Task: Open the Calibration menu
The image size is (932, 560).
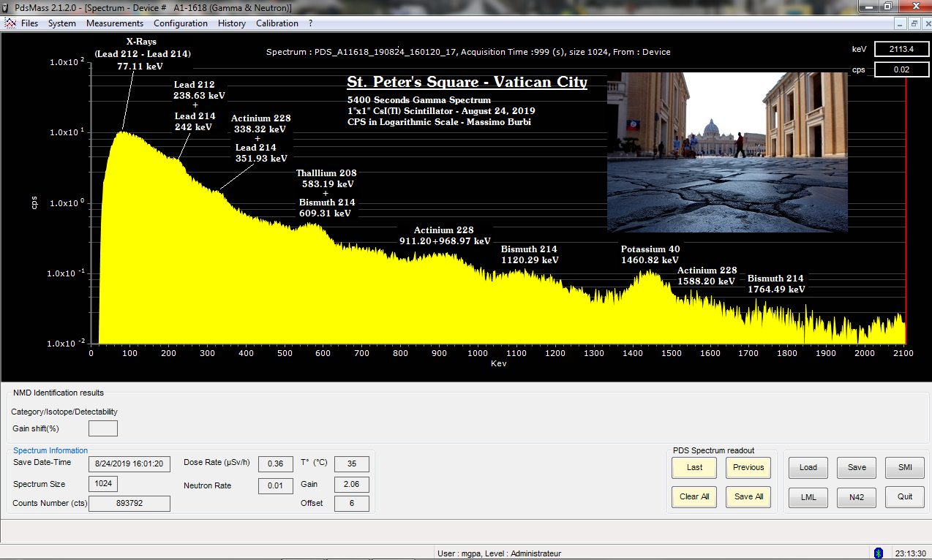Action: [x=277, y=23]
